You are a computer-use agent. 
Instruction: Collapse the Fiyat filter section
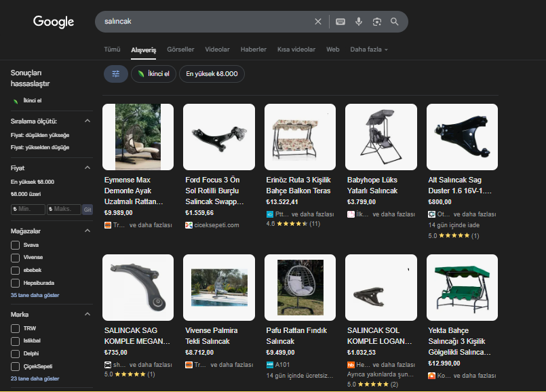(87, 168)
